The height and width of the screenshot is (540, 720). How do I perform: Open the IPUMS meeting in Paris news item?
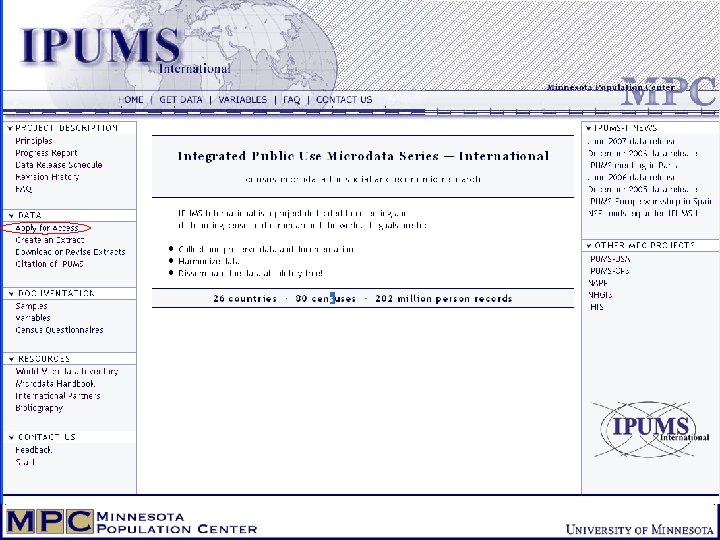click(633, 165)
